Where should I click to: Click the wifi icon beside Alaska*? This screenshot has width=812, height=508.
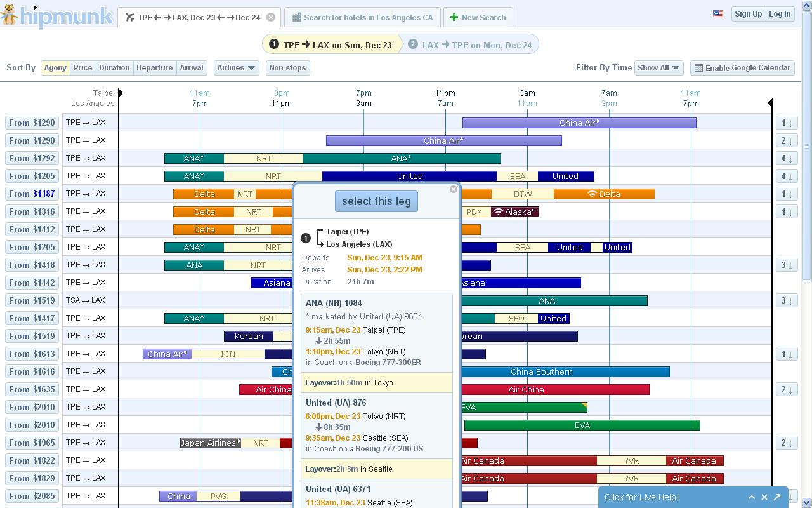coord(498,211)
